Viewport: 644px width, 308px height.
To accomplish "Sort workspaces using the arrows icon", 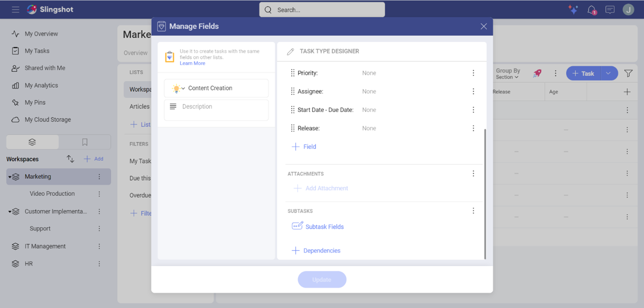I will [70, 159].
